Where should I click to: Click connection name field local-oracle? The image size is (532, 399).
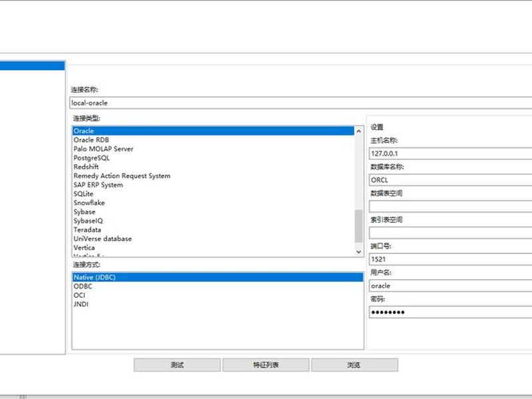[301, 103]
